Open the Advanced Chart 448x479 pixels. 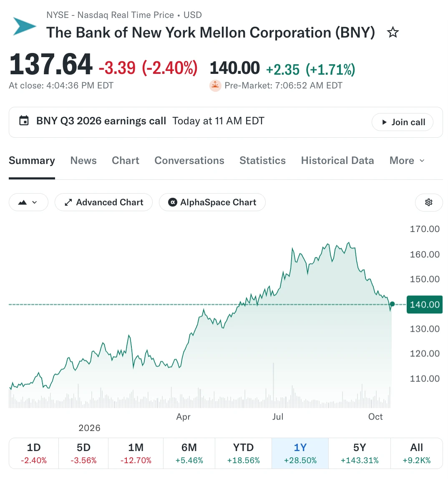103,202
